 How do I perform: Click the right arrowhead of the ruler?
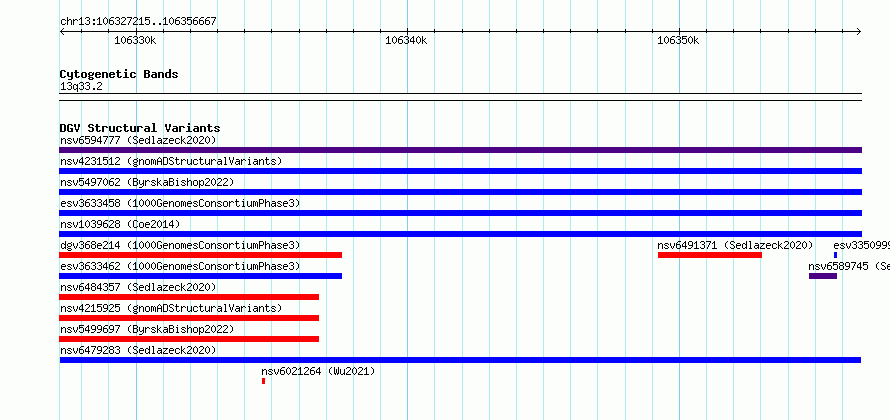[859, 32]
